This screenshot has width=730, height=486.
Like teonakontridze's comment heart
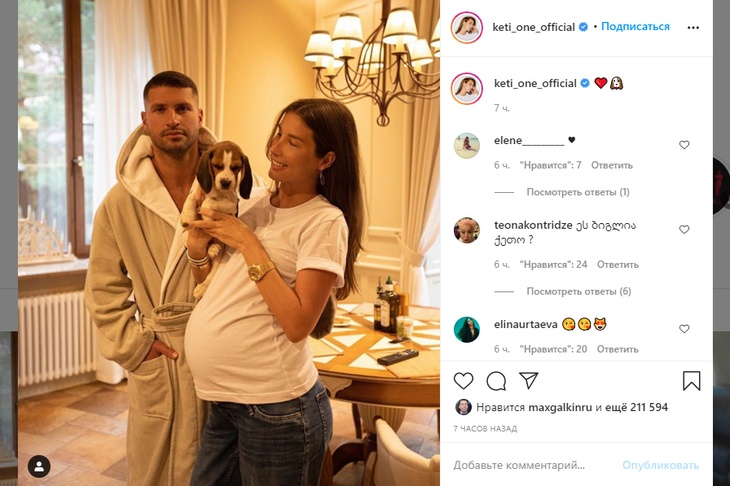(684, 230)
